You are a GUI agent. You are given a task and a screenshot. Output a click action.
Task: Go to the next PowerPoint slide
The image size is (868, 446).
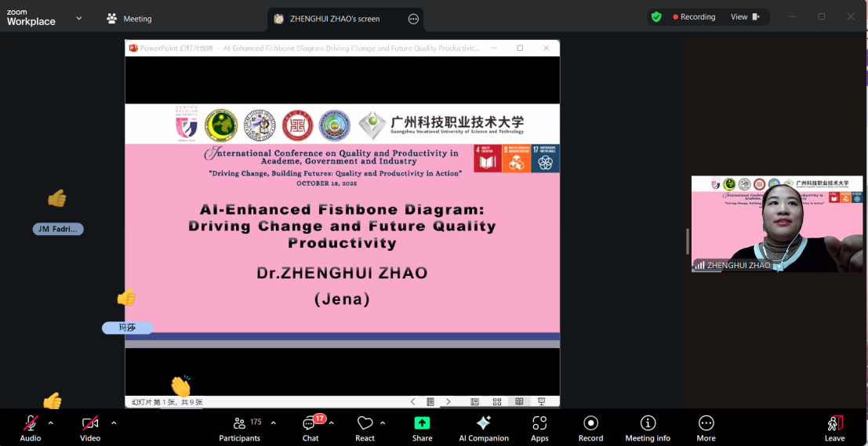click(448, 401)
